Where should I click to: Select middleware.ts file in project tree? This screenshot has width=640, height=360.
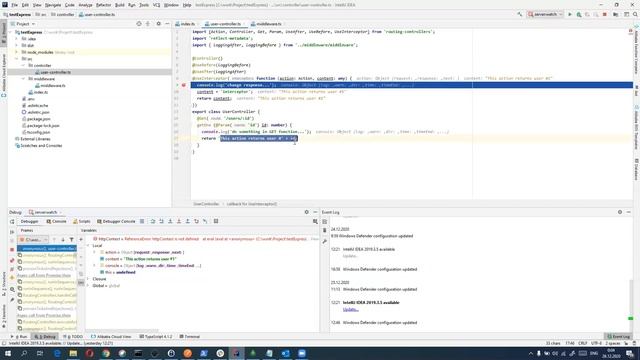[x=53, y=85]
